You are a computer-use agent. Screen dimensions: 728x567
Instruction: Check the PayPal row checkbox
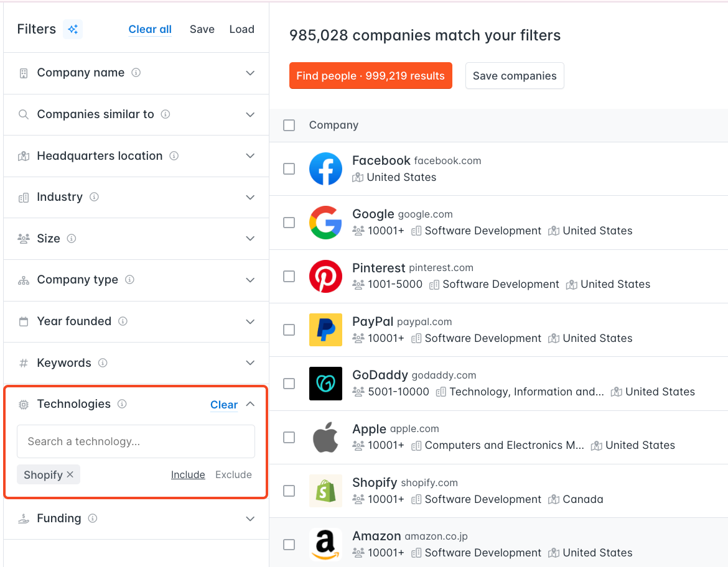pos(289,330)
